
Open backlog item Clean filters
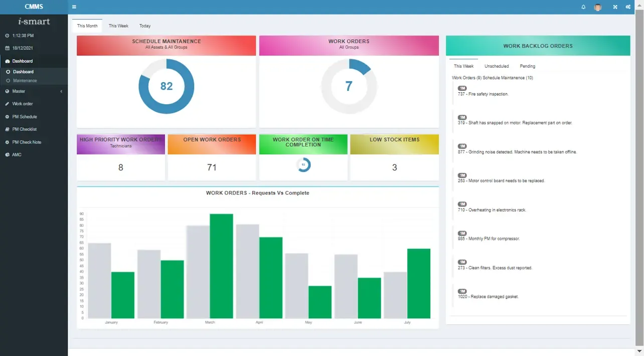tap(495, 268)
